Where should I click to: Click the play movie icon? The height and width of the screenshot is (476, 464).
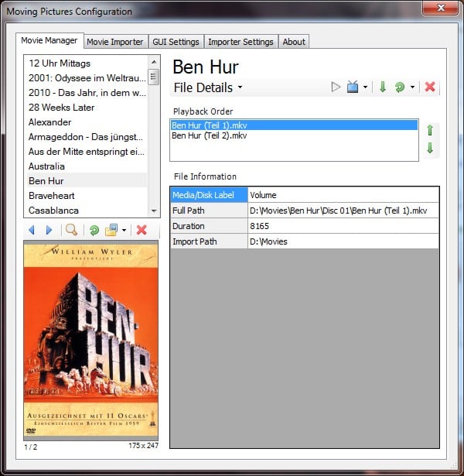[336, 87]
